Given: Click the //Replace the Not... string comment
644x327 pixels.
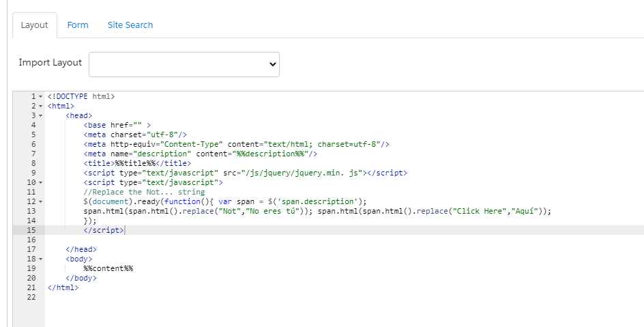Looking at the screenshot, I should 144,192.
